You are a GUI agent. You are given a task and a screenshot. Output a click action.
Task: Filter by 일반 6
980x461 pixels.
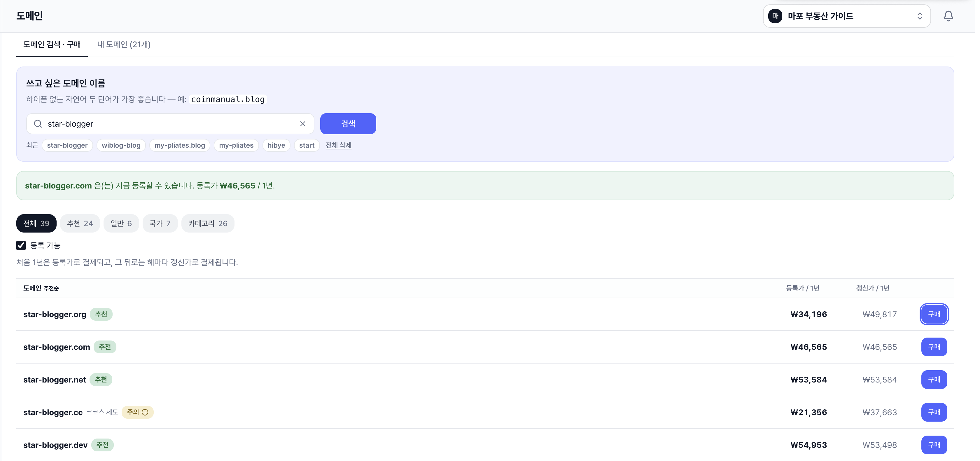coord(121,223)
